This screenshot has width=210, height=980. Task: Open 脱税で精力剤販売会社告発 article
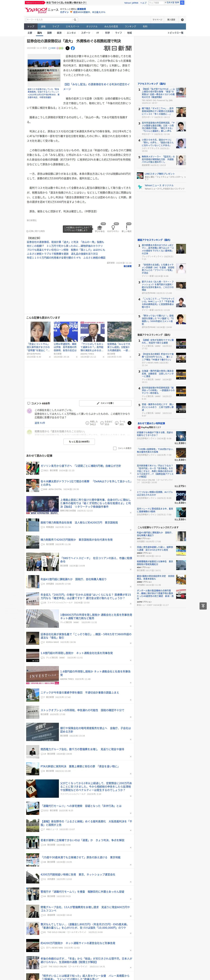(79, 522)
